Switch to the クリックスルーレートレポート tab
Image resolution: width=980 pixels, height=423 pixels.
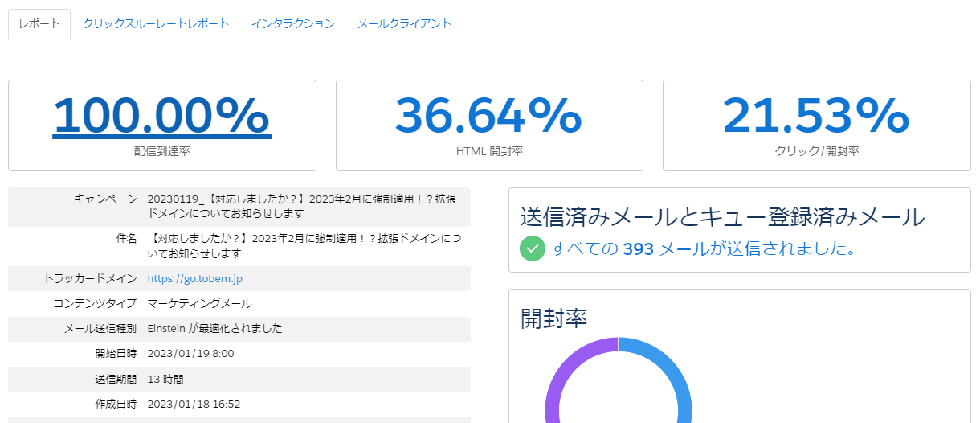pyautogui.click(x=156, y=24)
